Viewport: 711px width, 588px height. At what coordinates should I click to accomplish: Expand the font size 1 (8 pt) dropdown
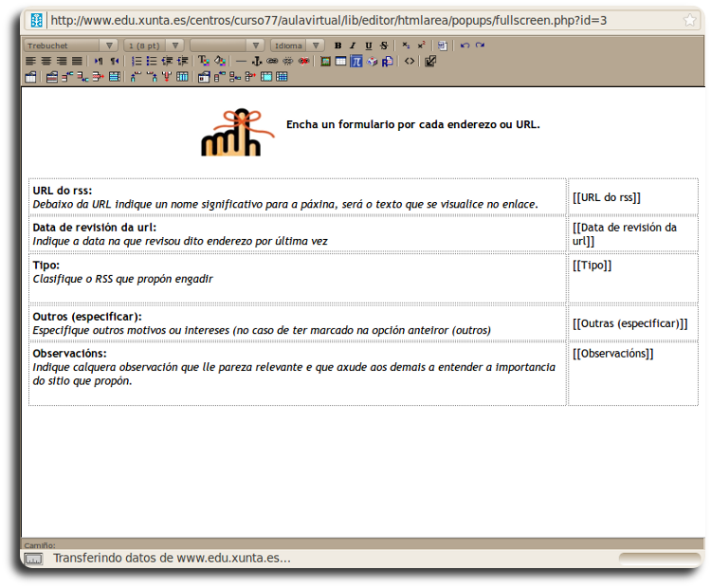154,46
